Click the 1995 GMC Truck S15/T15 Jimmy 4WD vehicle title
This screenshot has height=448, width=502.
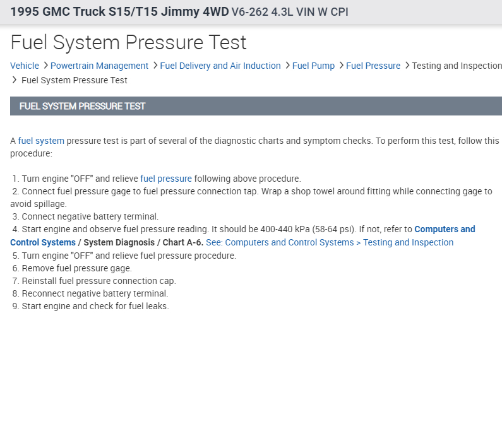[x=120, y=12]
